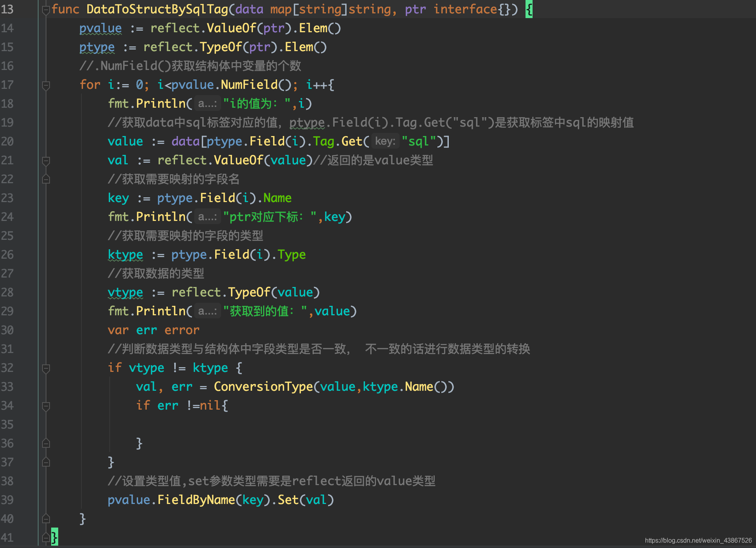756x548 pixels.
Task: Click the string "获取到的值: " on line 29
Action: coord(266,311)
